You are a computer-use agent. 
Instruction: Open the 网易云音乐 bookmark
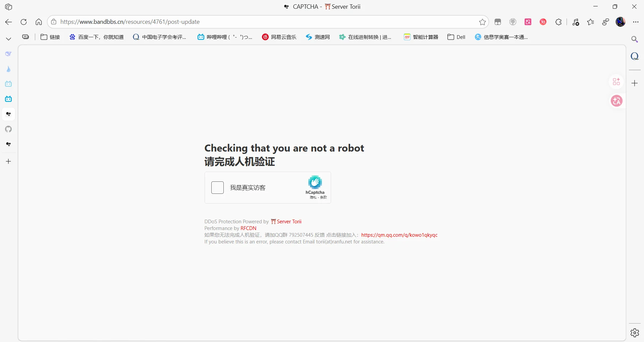click(279, 37)
